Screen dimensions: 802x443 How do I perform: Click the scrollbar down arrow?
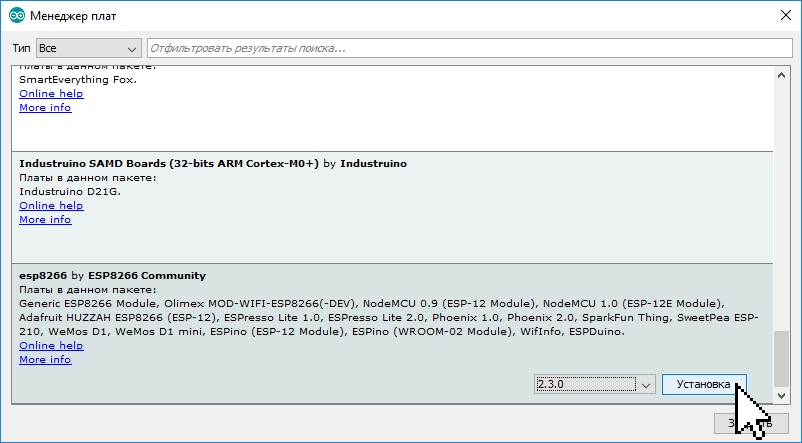point(781,395)
